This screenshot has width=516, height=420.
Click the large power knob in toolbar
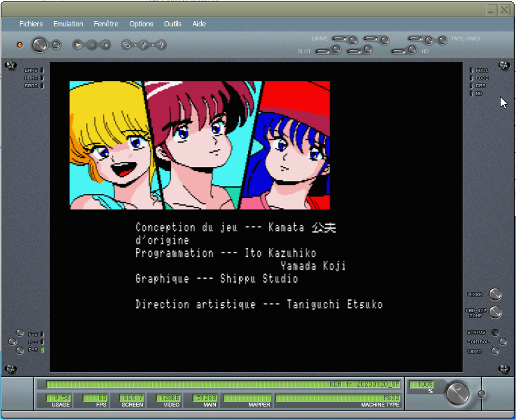tap(39, 45)
